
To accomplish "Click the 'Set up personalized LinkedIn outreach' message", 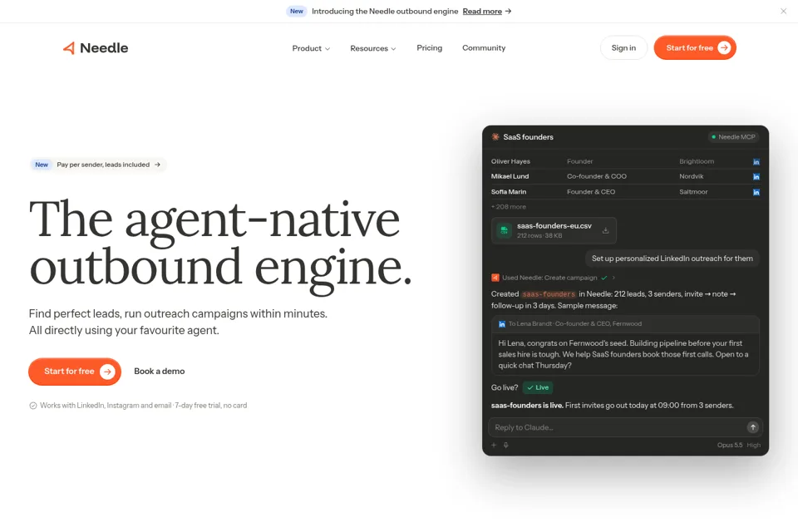I will coord(672,259).
